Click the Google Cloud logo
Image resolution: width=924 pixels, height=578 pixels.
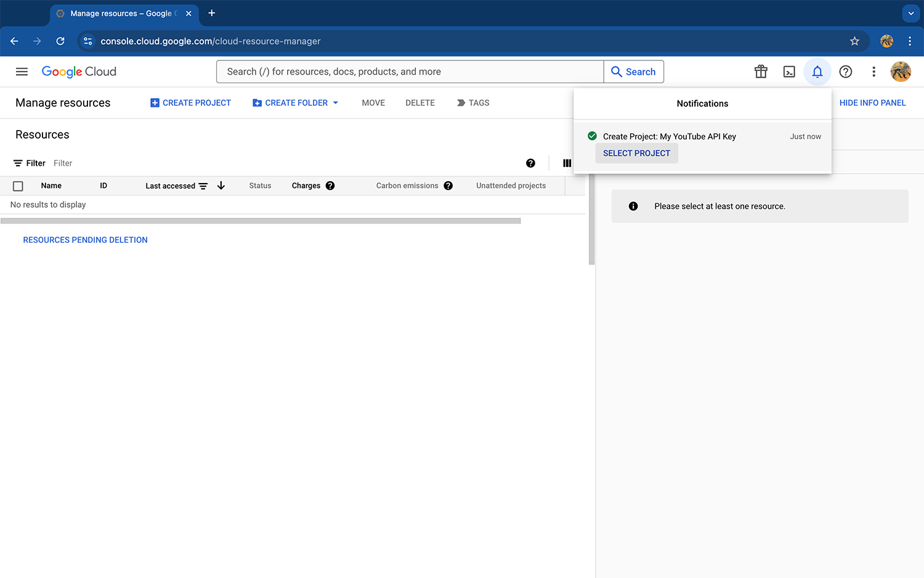click(79, 71)
